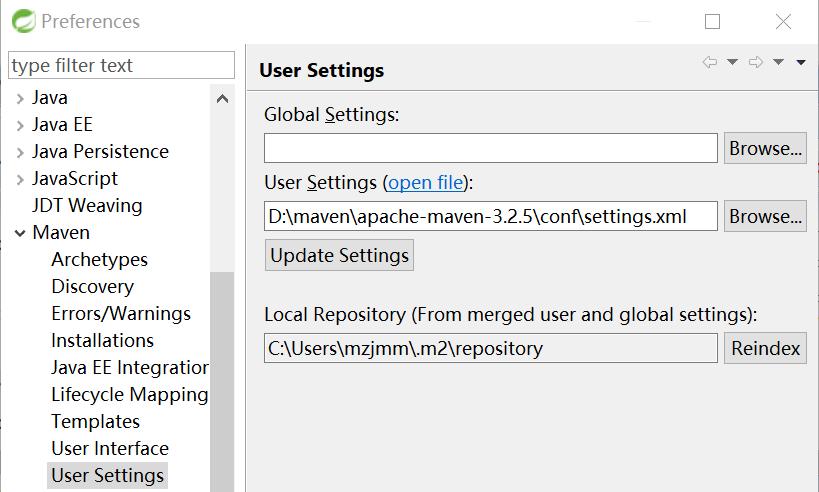Select Maven in the preferences tree
Screen dimensions: 819x492
[61, 232]
